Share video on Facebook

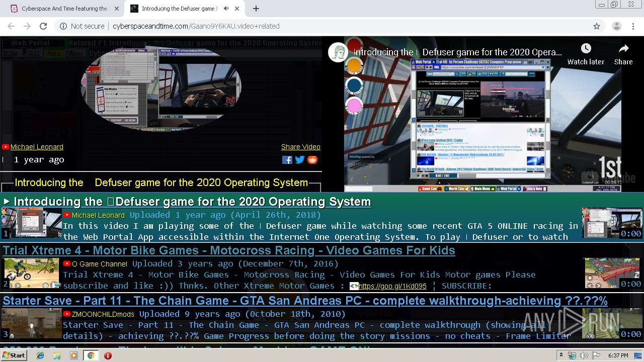click(x=287, y=160)
